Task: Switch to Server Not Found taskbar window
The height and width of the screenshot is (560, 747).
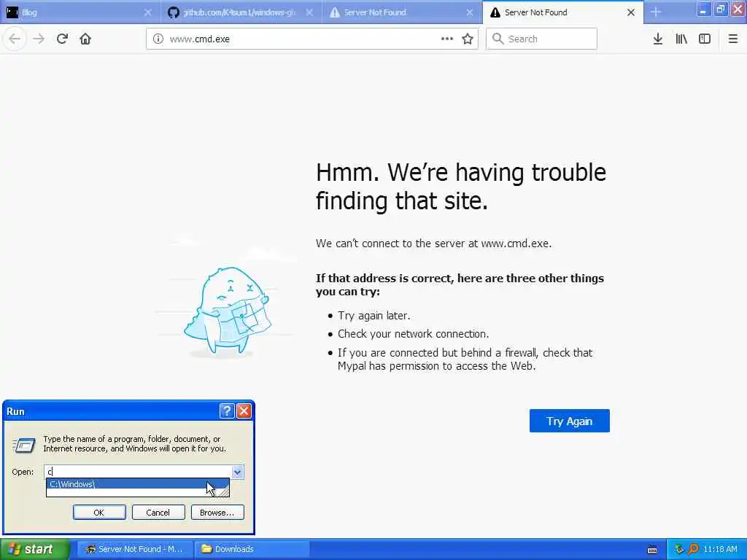Action: (134, 549)
